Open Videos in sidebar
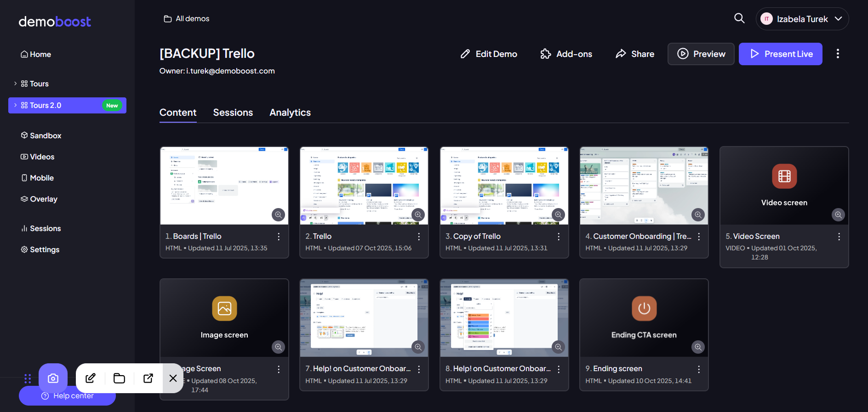The image size is (868, 412). [x=37, y=157]
